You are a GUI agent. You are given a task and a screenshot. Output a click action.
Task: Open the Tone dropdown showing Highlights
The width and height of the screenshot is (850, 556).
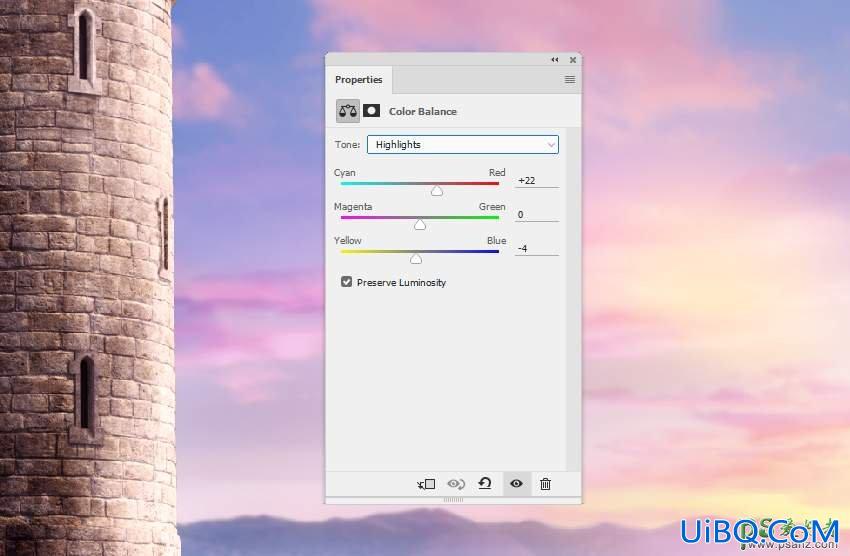tap(463, 145)
